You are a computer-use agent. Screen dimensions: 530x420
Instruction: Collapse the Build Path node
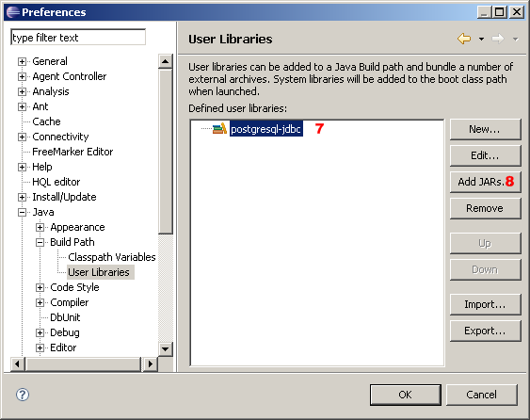[40, 242]
